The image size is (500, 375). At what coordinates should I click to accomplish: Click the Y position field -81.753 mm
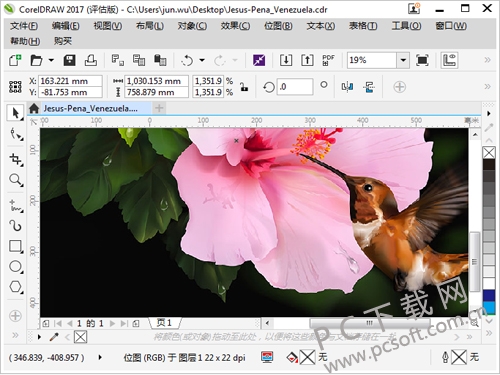pos(71,92)
